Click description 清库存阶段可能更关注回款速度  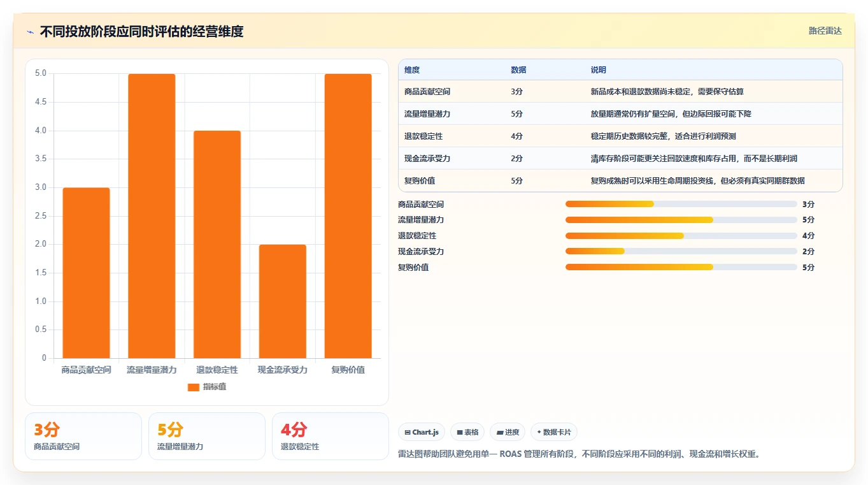click(694, 159)
